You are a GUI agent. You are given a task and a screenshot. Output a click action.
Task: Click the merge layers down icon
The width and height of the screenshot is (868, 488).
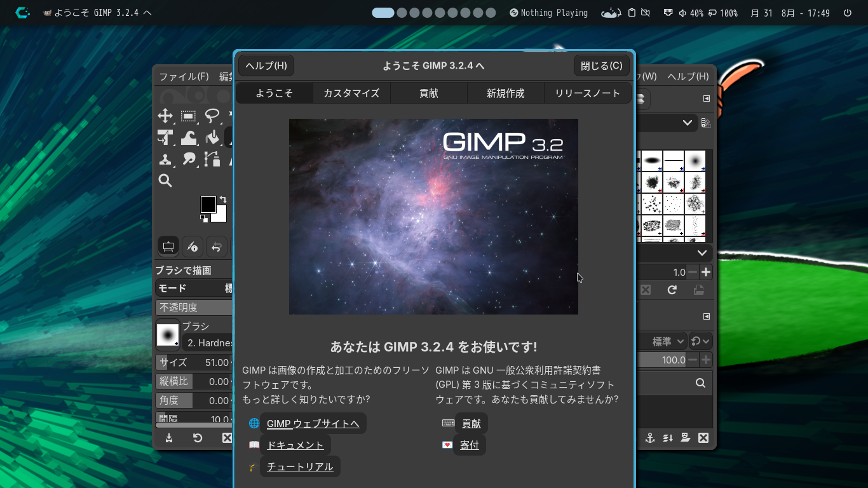[x=668, y=438]
